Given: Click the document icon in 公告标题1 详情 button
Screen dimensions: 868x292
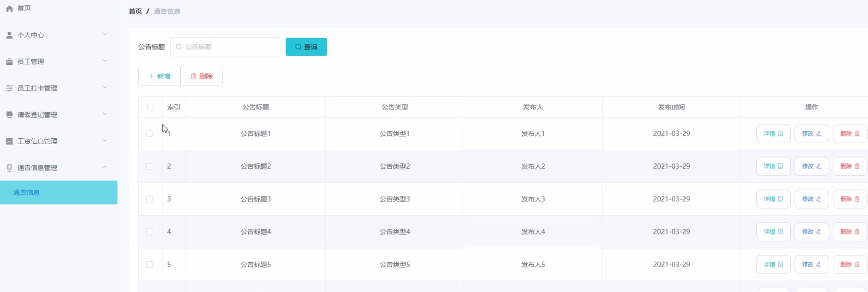Looking at the screenshot, I should click(x=780, y=134).
